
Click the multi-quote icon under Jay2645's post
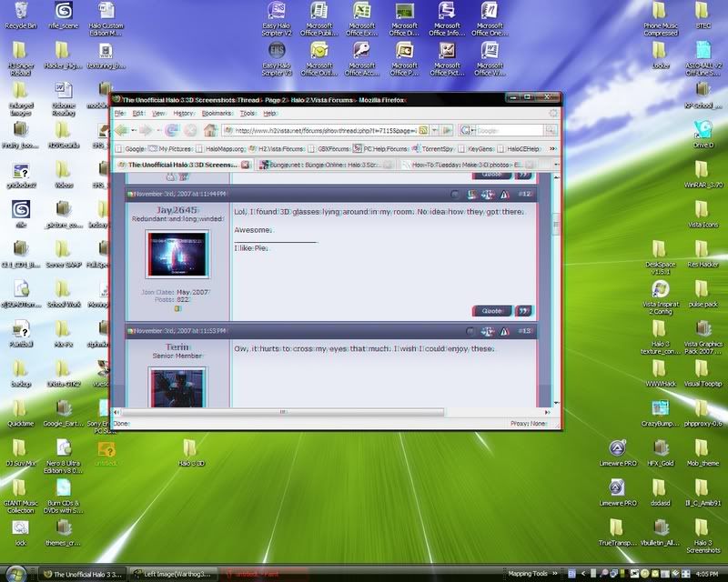pyautogui.click(x=525, y=311)
